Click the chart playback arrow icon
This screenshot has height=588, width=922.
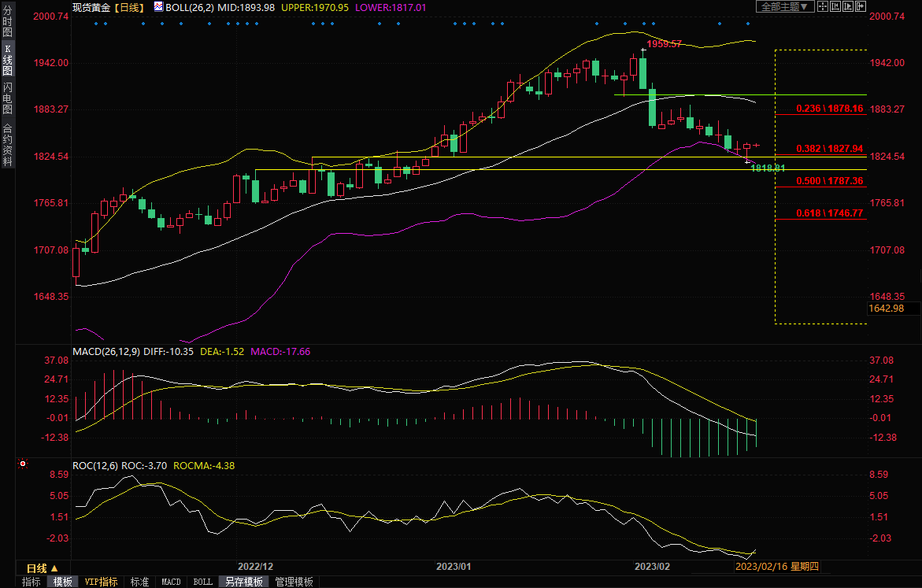pos(849,6)
